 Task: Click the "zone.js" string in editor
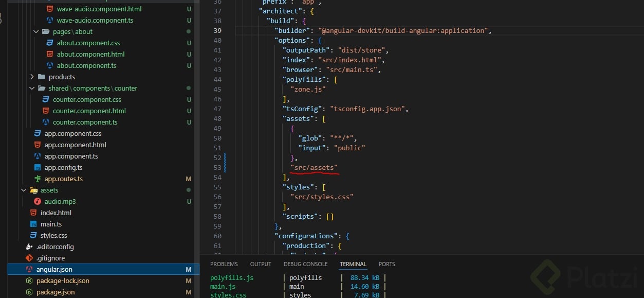308,89
